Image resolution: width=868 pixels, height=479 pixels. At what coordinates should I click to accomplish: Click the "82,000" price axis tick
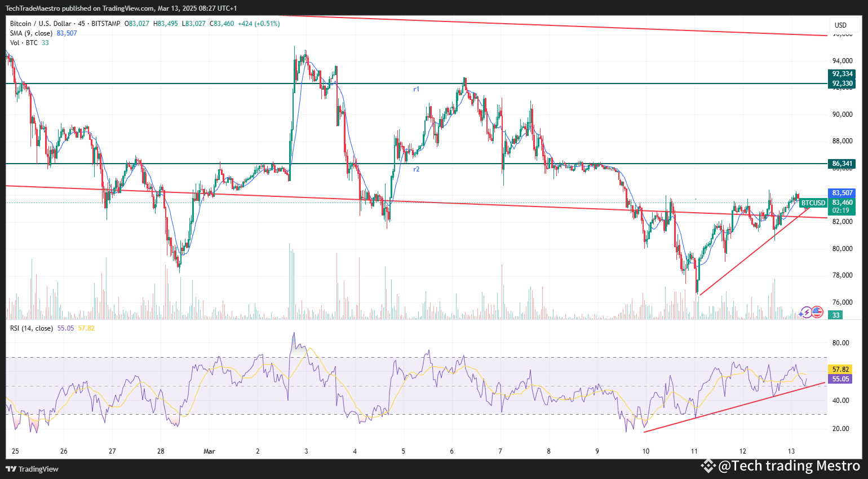(843, 222)
